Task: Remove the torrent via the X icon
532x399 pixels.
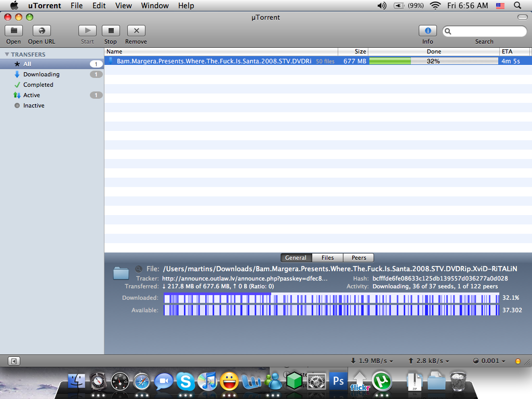Action: click(137, 31)
